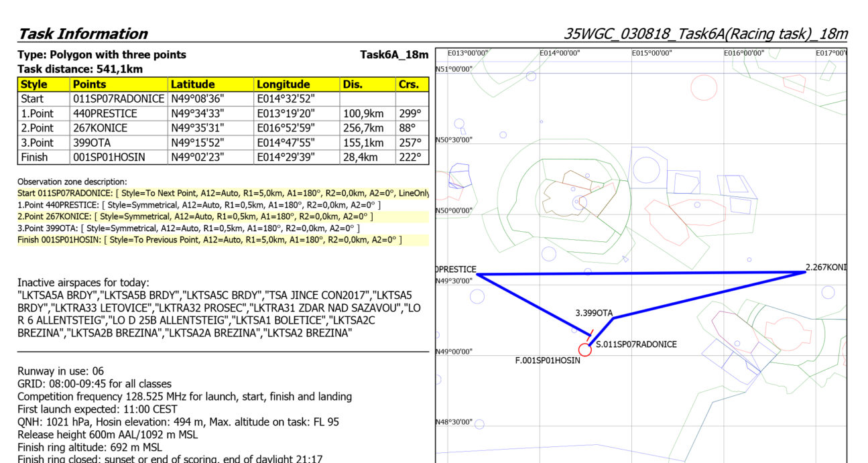This screenshot has width=868, height=463.
Task: Click the highlighted Start 011SP07RADONICE observation zone line
Action: tap(223, 193)
